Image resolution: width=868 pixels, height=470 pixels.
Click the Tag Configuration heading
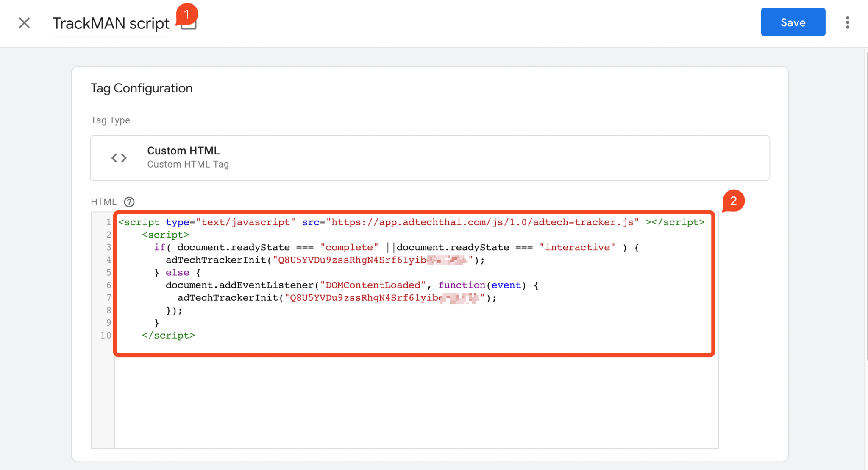tap(142, 88)
